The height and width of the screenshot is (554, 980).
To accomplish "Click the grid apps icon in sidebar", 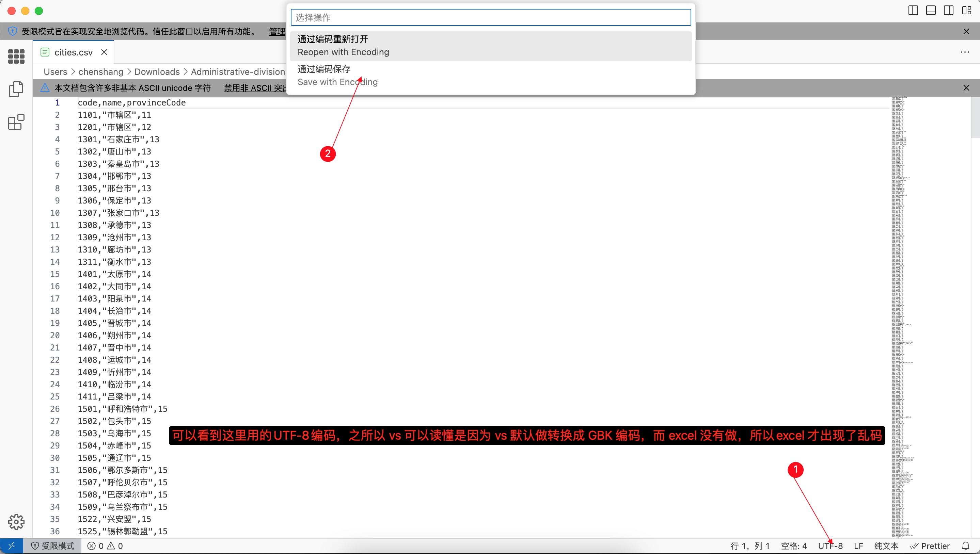I will click(x=16, y=56).
